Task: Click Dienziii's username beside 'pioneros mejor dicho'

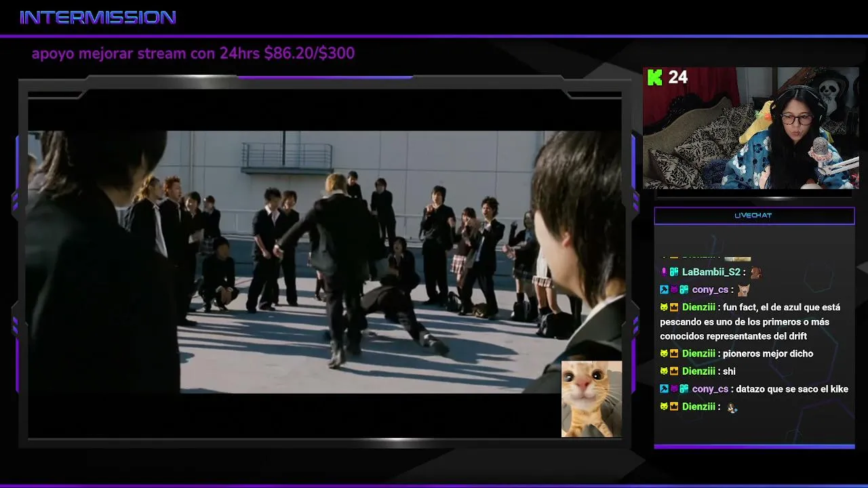Action: [698, 353]
